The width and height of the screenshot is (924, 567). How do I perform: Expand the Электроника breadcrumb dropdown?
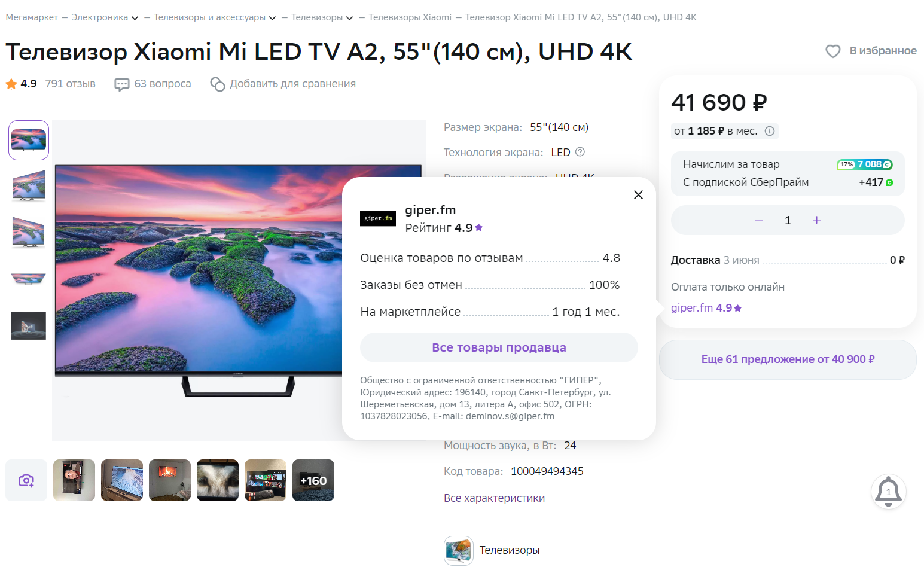pos(135,18)
